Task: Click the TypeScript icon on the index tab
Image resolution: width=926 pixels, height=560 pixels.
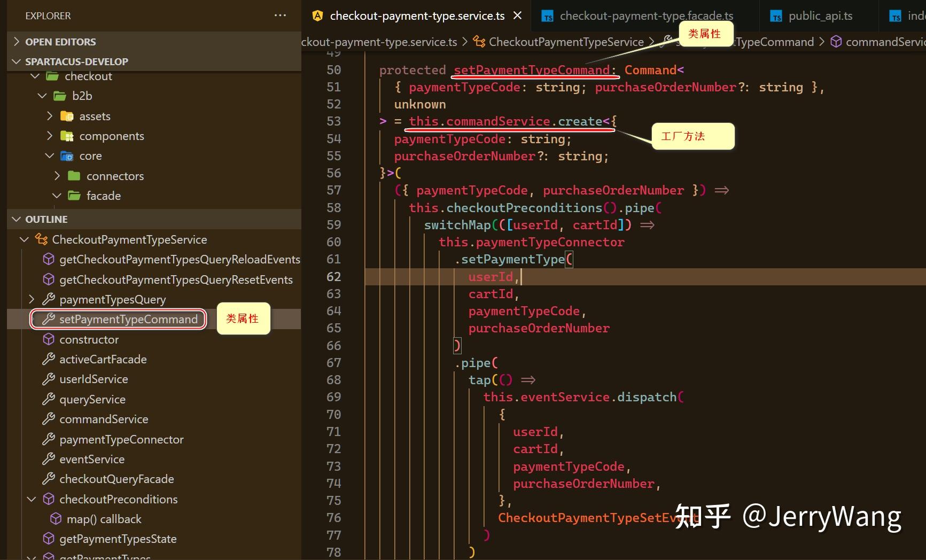Action: pyautogui.click(x=895, y=15)
